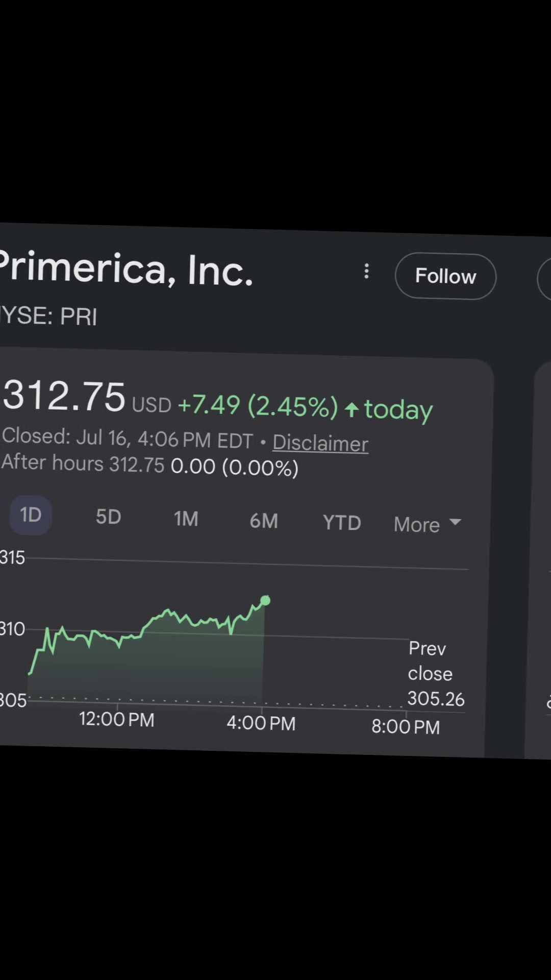Switch to the 5D chart range

point(109,517)
